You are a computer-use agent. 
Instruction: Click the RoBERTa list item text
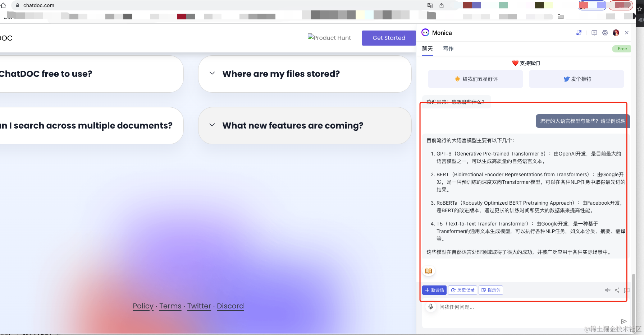pyautogui.click(x=529, y=206)
